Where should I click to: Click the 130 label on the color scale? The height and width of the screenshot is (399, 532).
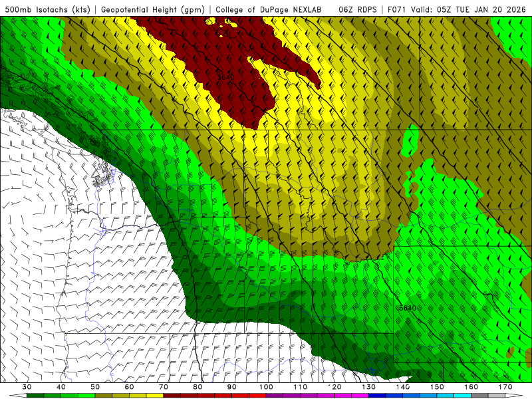(x=368, y=387)
